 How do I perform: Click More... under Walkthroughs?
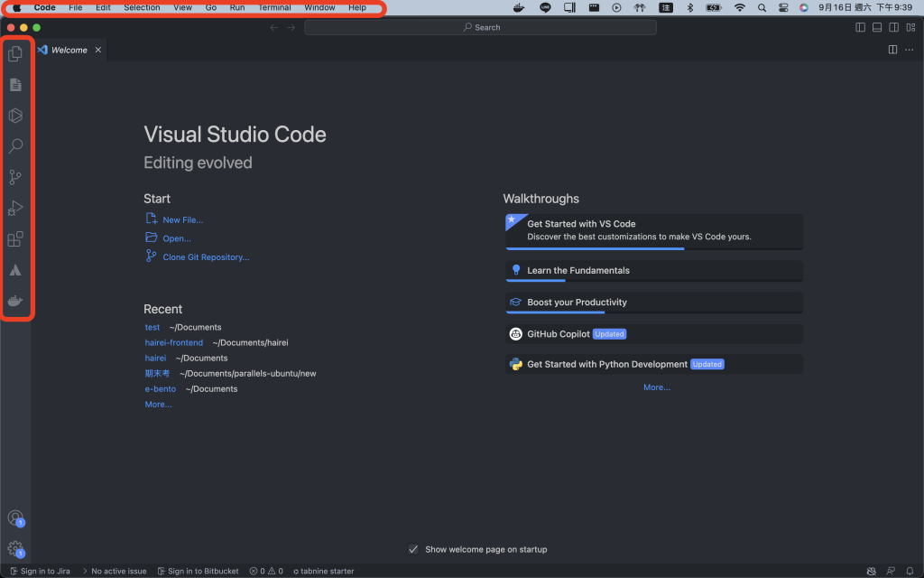(x=657, y=387)
